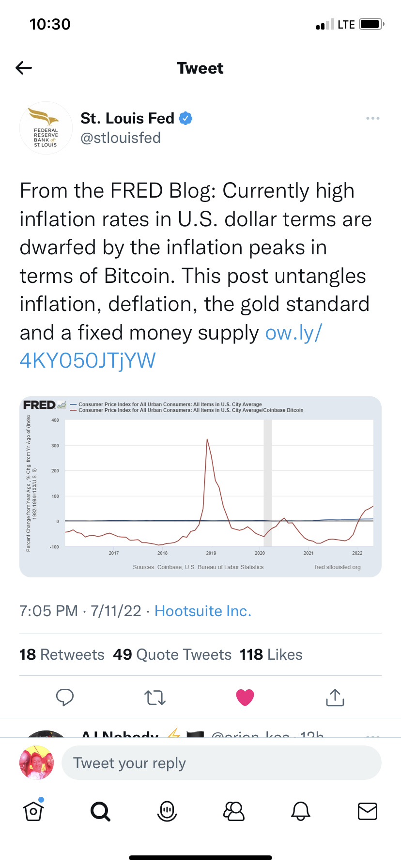Tap the share upload icon
401x868 pixels.
(335, 697)
